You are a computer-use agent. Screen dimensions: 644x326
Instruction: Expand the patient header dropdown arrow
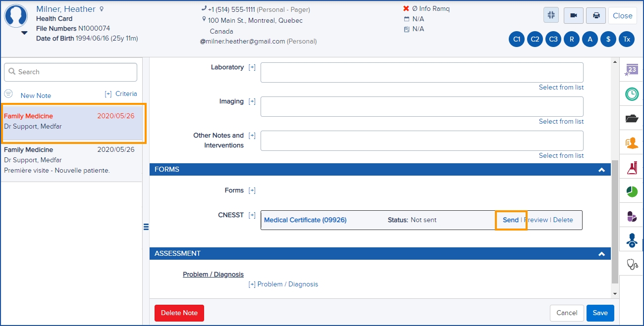tap(23, 32)
